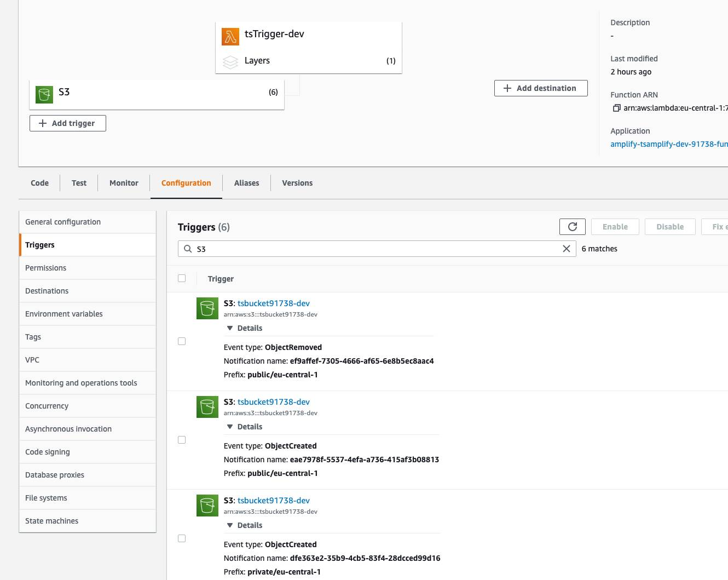
Task: Click the Function ARN value text
Action: 676,108
